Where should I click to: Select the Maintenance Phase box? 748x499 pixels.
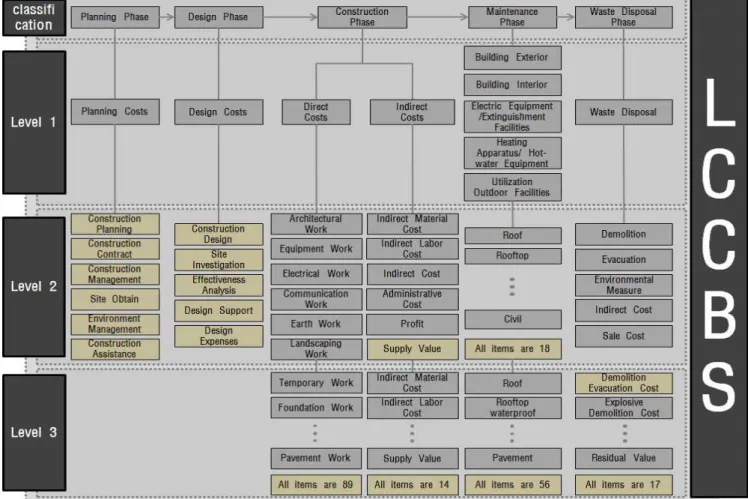pyautogui.click(x=512, y=17)
